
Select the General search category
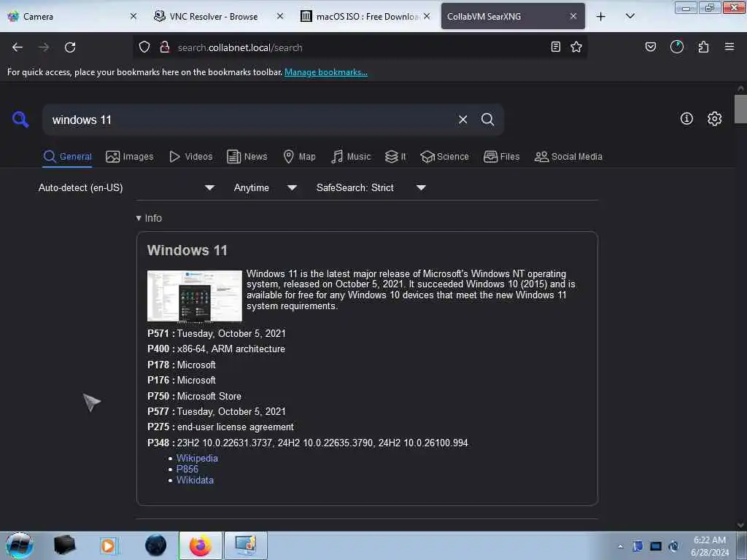[x=67, y=157]
